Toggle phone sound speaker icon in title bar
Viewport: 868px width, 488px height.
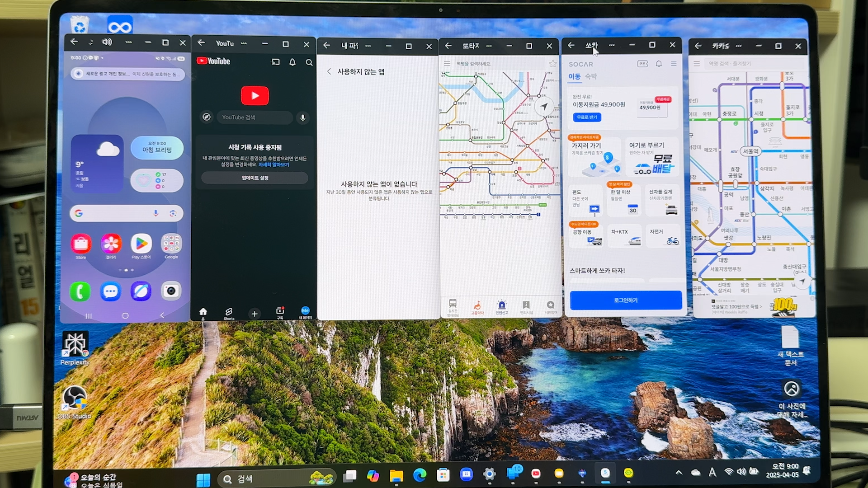(x=107, y=42)
